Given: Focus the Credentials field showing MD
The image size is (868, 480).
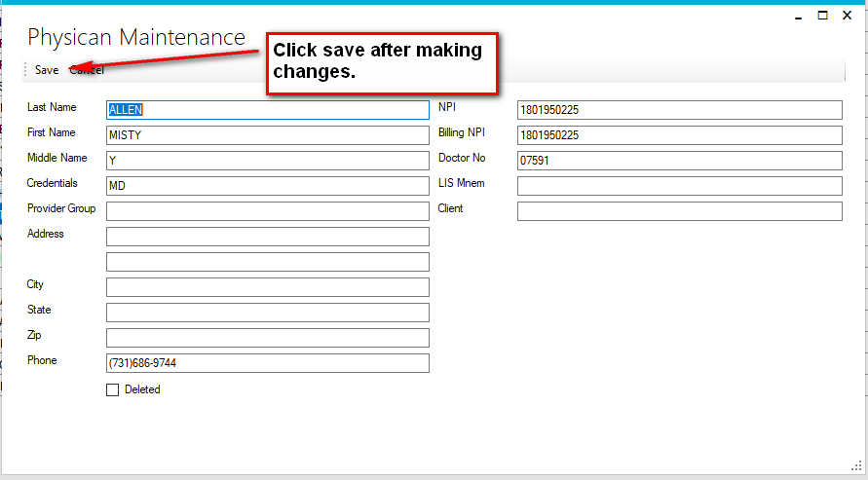Looking at the screenshot, I should [267, 186].
